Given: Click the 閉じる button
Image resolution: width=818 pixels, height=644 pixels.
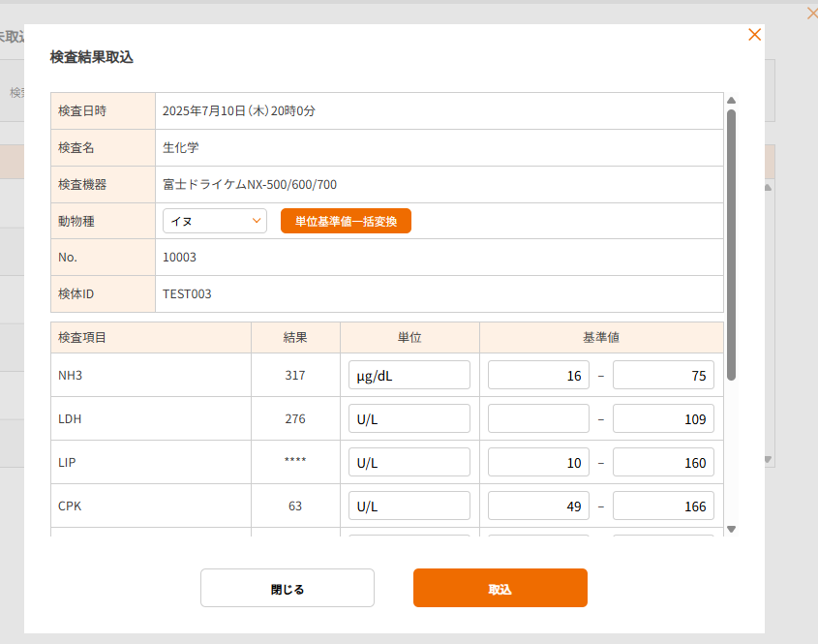Looking at the screenshot, I should (x=287, y=588).
